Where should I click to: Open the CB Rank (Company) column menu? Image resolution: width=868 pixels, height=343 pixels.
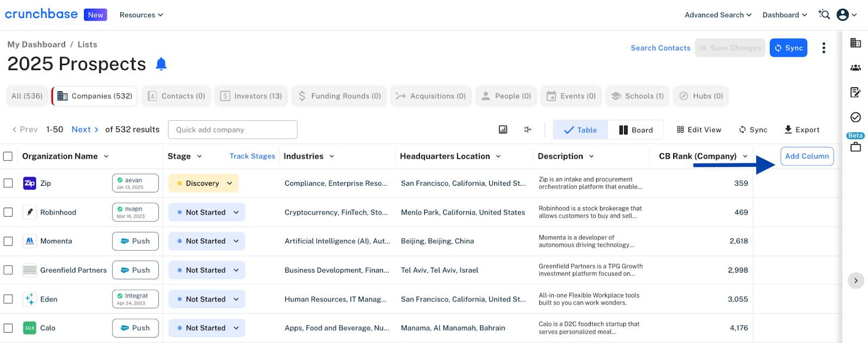(x=745, y=156)
